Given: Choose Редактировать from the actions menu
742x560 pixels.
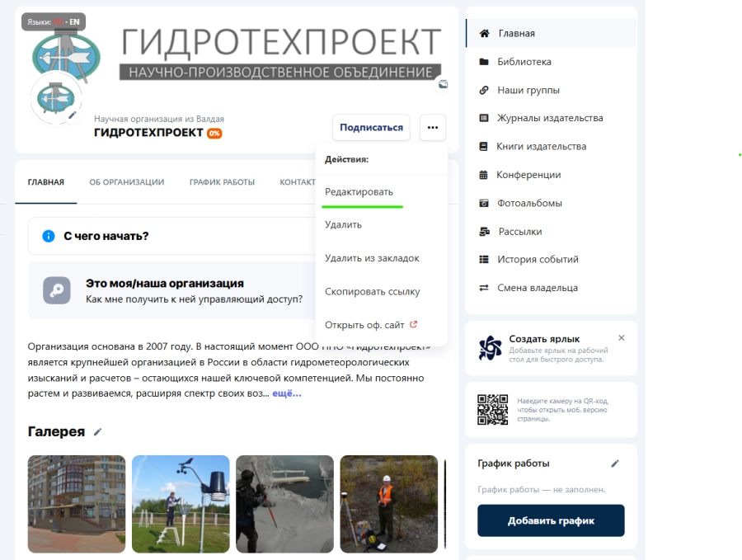Looking at the screenshot, I should (359, 191).
